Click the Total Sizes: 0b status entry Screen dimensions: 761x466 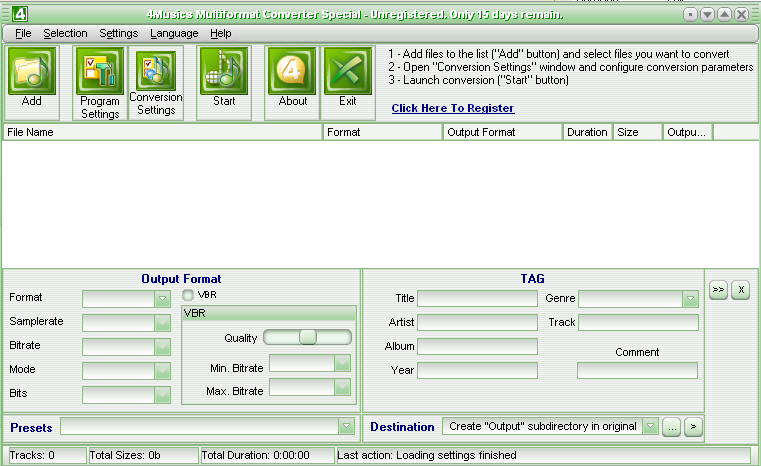coord(143,455)
